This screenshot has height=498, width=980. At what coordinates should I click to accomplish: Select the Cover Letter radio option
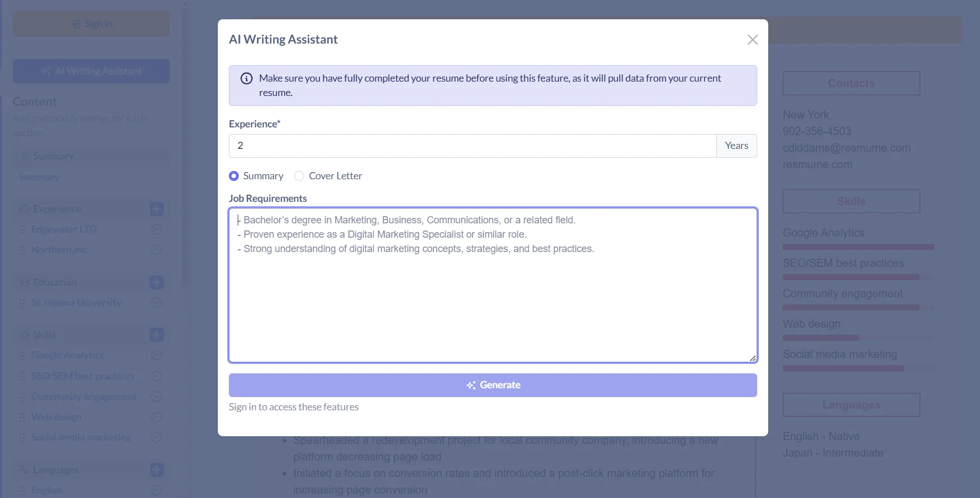[x=299, y=176]
